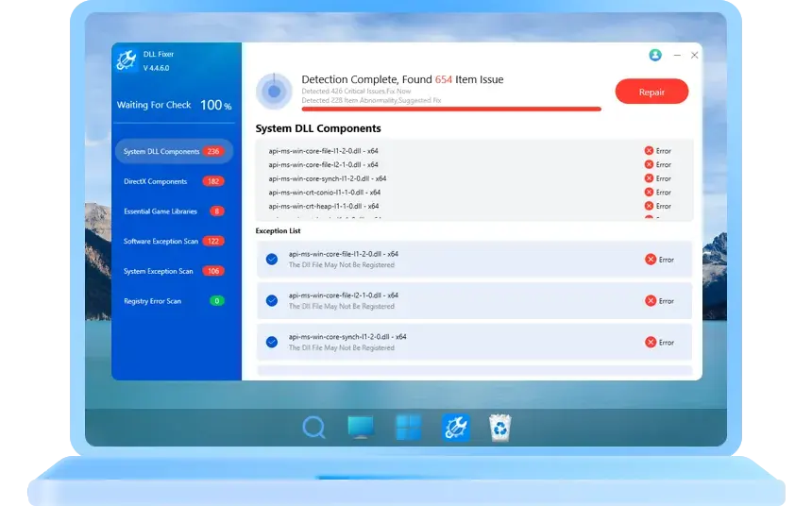Screen dimensions: 812x506
Task: Toggle checkbox for api-ms-win-core-file-l2-1-0.dll exception
Action: point(272,300)
